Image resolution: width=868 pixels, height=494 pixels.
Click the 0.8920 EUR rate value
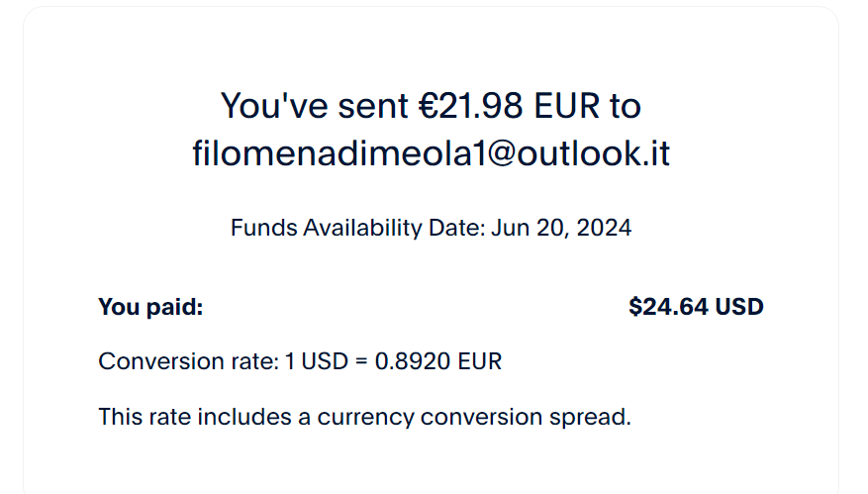(x=437, y=361)
